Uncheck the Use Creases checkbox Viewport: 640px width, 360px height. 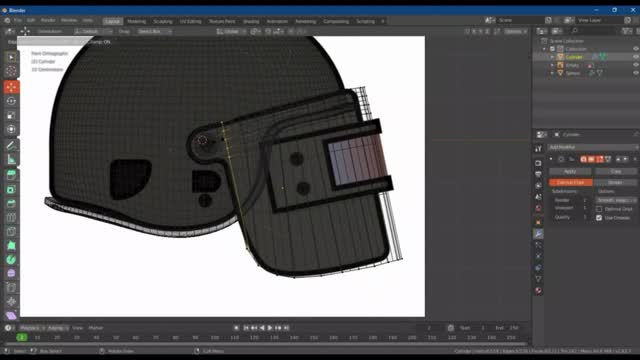599,218
